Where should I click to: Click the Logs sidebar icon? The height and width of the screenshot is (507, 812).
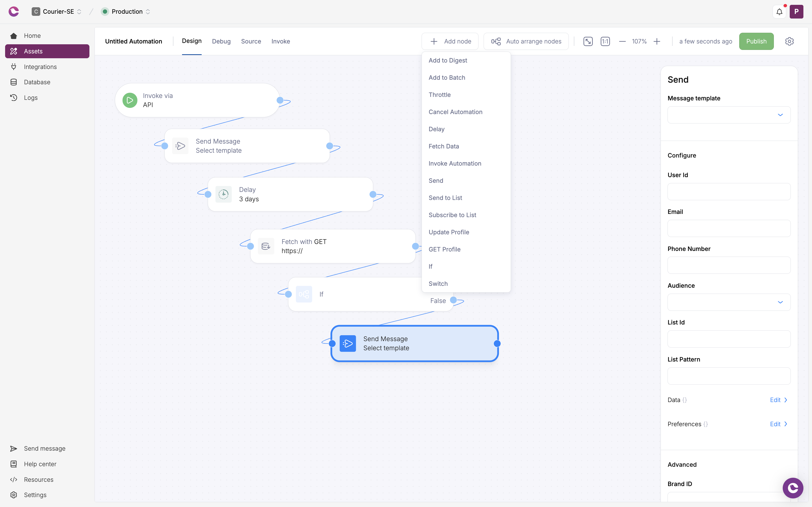tap(13, 98)
